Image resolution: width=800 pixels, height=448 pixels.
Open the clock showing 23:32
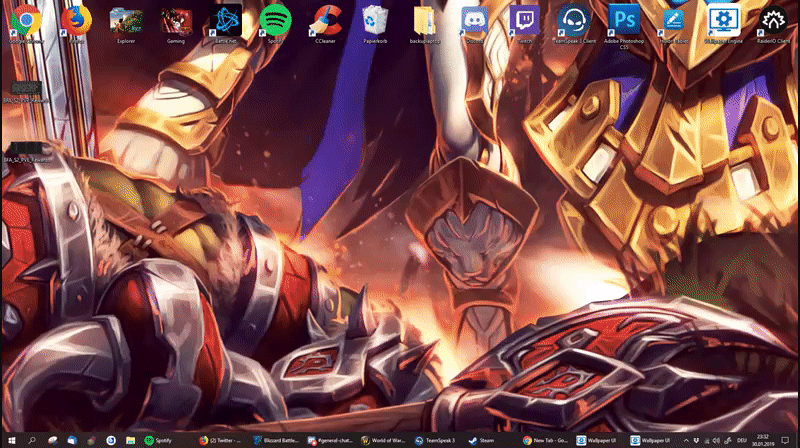[763, 440]
